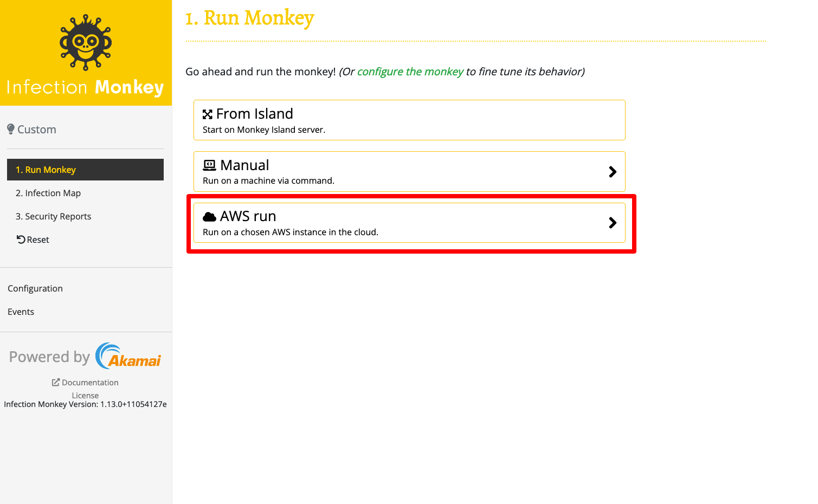View the Events page

coord(21,312)
